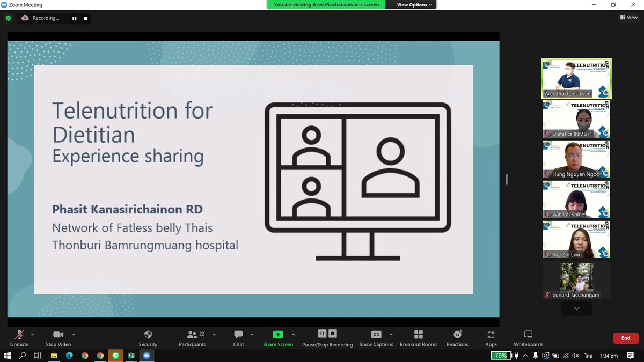Select Win Lai Khine's video thumbnail
This screenshot has width=644, height=362.
576,200
